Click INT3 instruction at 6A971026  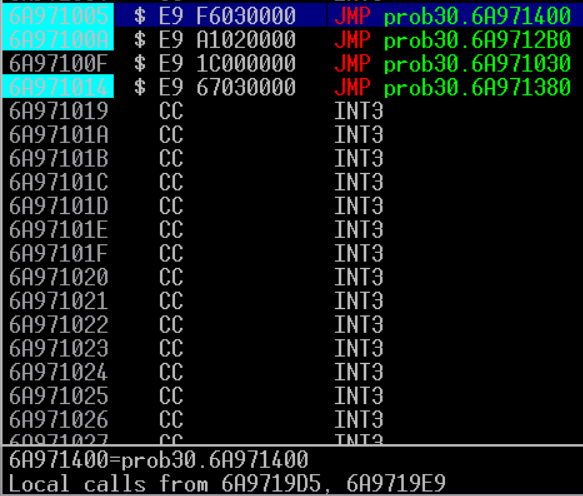click(x=359, y=420)
